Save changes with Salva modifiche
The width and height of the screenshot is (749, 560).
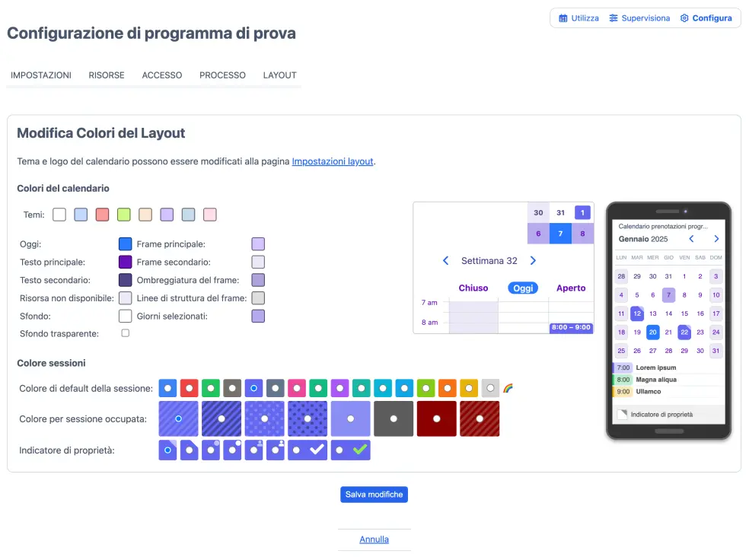point(374,495)
